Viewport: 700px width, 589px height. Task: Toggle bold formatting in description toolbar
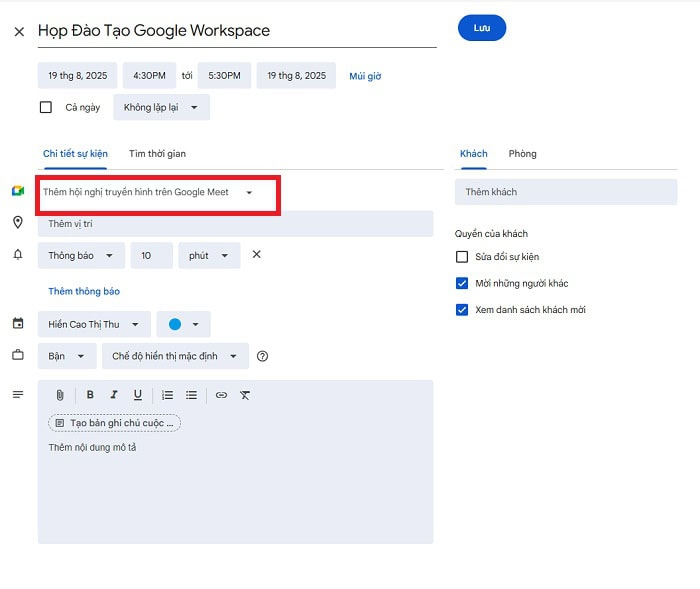90,395
